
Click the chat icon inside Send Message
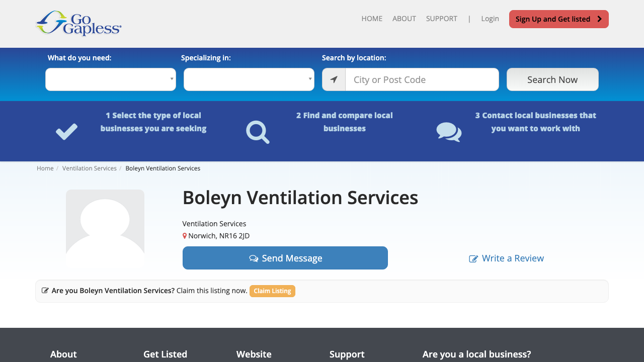click(254, 257)
